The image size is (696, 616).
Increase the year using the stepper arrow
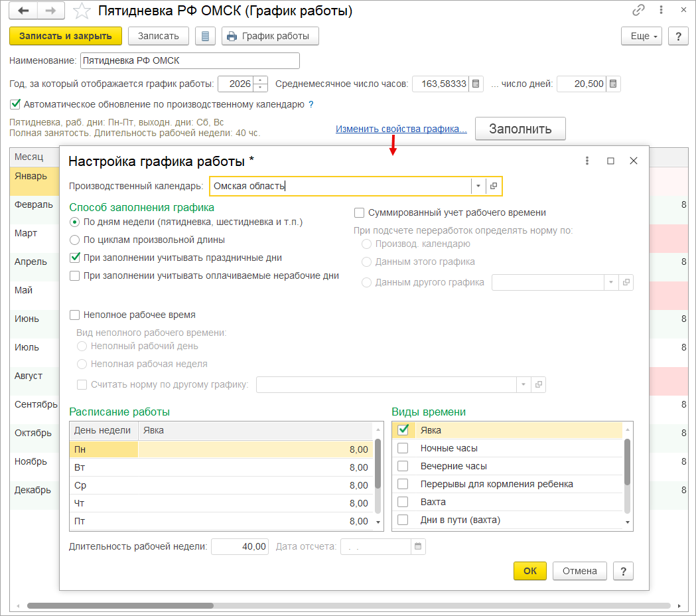tap(261, 81)
